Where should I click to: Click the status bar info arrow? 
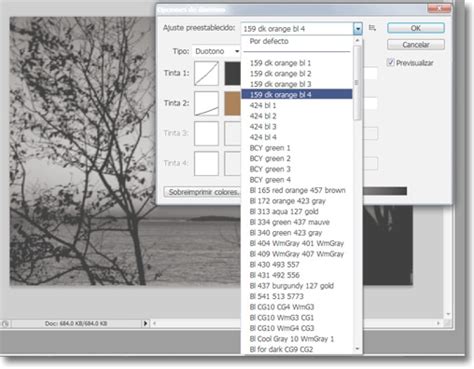tap(145, 323)
